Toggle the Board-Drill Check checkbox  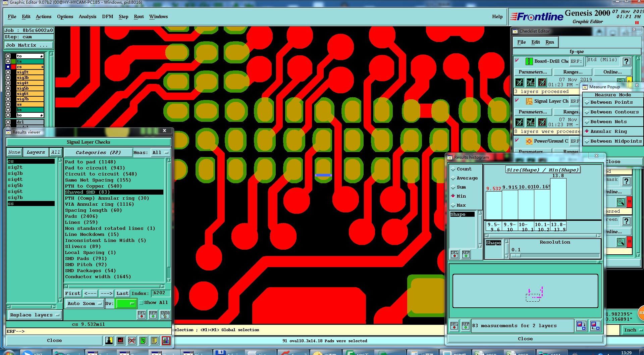click(517, 60)
